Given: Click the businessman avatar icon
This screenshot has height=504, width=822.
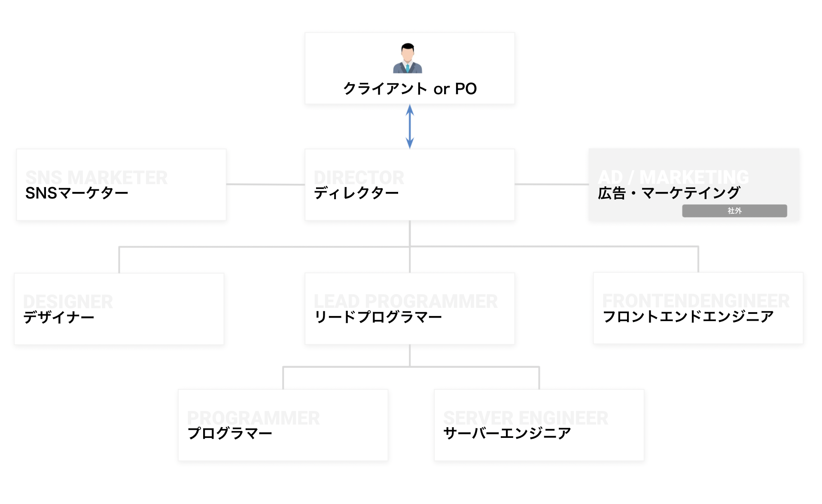Looking at the screenshot, I should tap(408, 58).
